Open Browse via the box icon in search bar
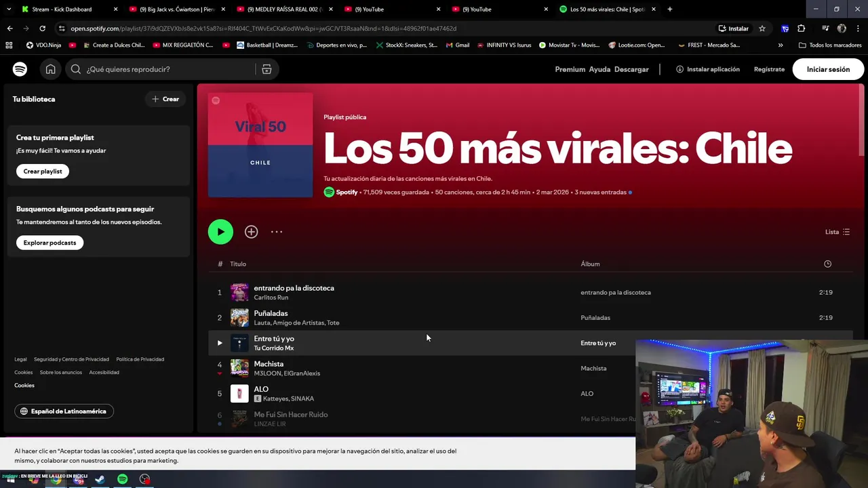Image resolution: width=868 pixels, height=488 pixels. tap(267, 69)
